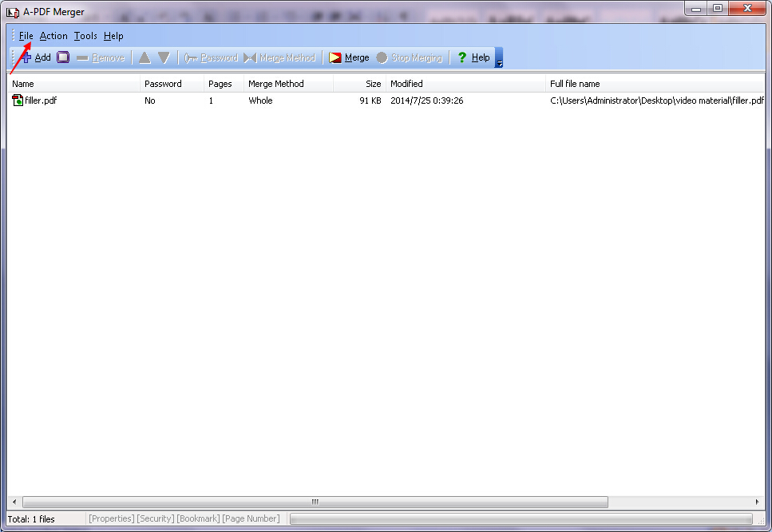Click the Merge Method toolbar button
The width and height of the screenshot is (772, 532).
coord(279,58)
